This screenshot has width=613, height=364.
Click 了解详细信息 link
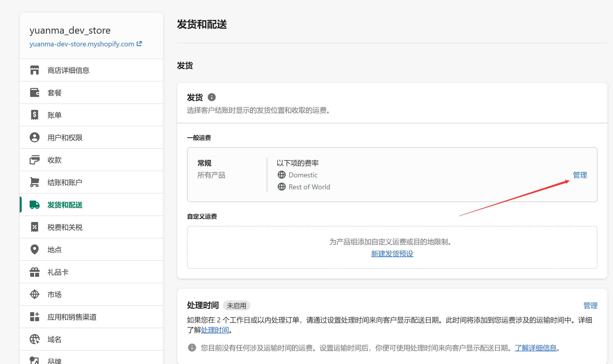pos(536,348)
